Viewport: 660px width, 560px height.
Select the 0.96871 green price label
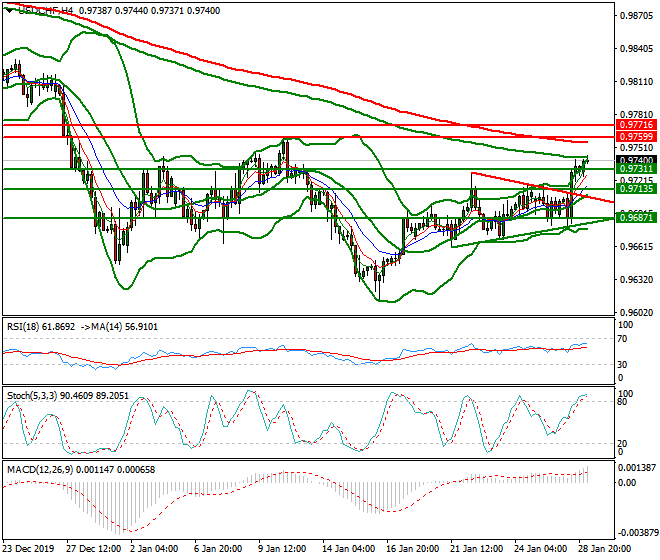(x=636, y=218)
